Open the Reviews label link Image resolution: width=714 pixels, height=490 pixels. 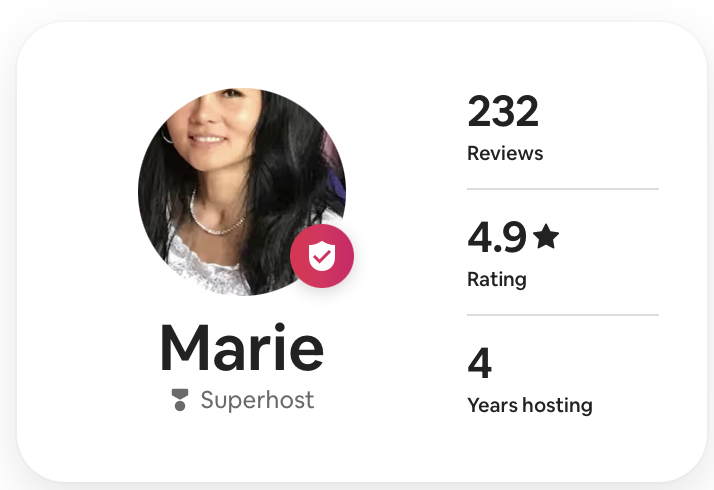[505, 153]
